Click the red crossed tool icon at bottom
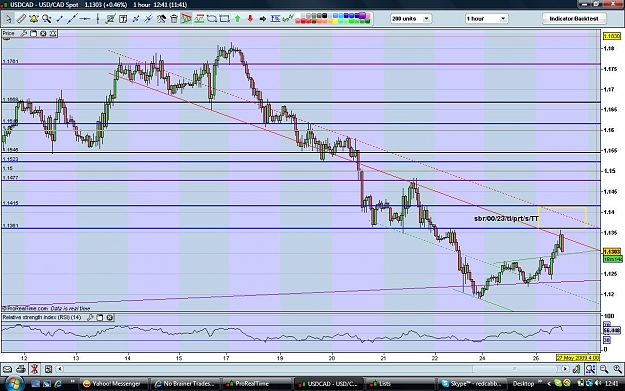This screenshot has width=625, height=391. pyautogui.click(x=34, y=369)
